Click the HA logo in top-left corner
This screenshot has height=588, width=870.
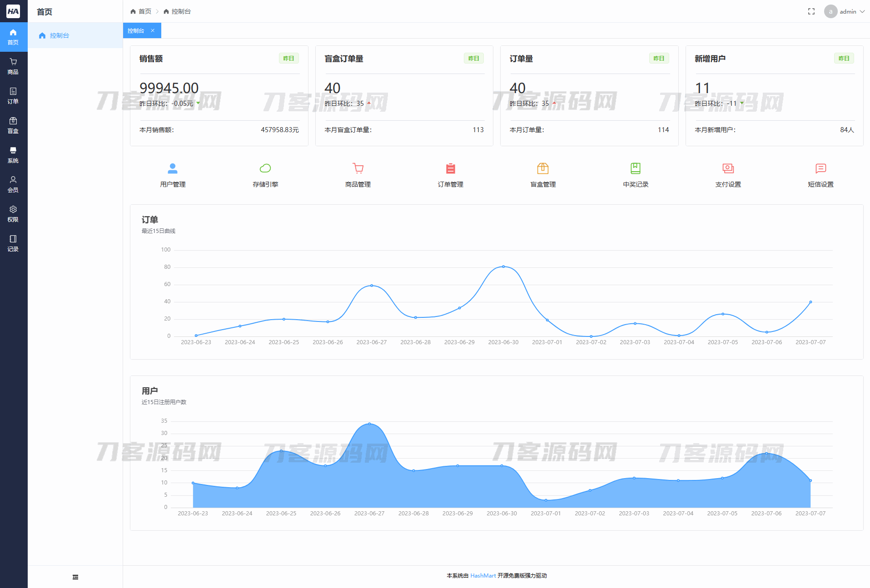coord(13,11)
